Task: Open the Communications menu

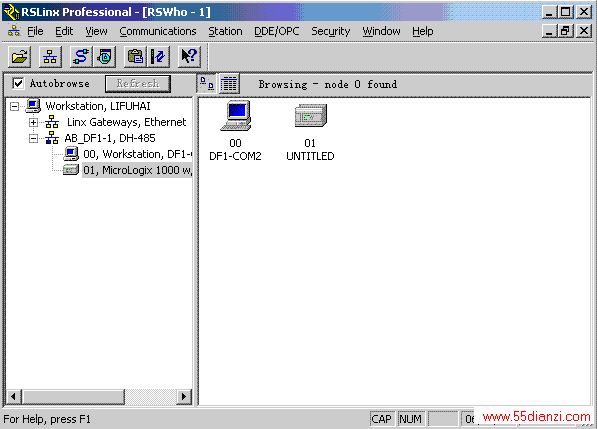Action: point(158,31)
